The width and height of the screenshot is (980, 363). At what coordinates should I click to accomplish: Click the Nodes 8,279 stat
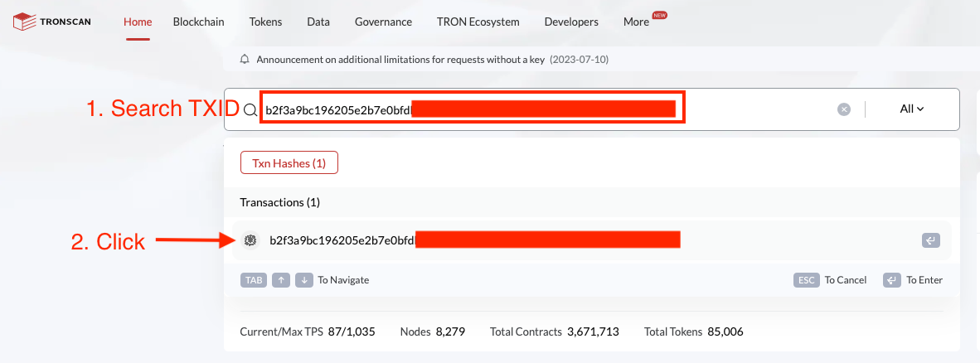click(433, 332)
